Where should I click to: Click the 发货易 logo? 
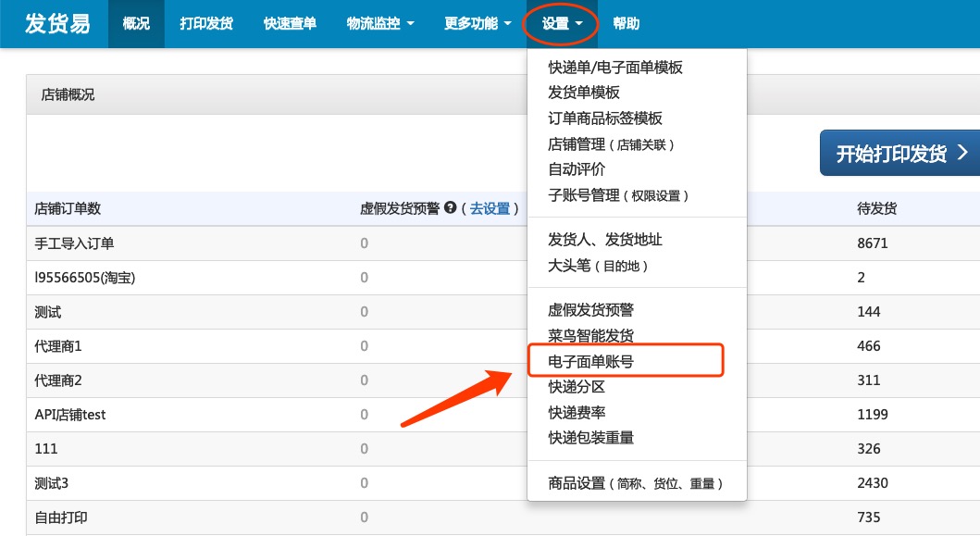(57, 24)
